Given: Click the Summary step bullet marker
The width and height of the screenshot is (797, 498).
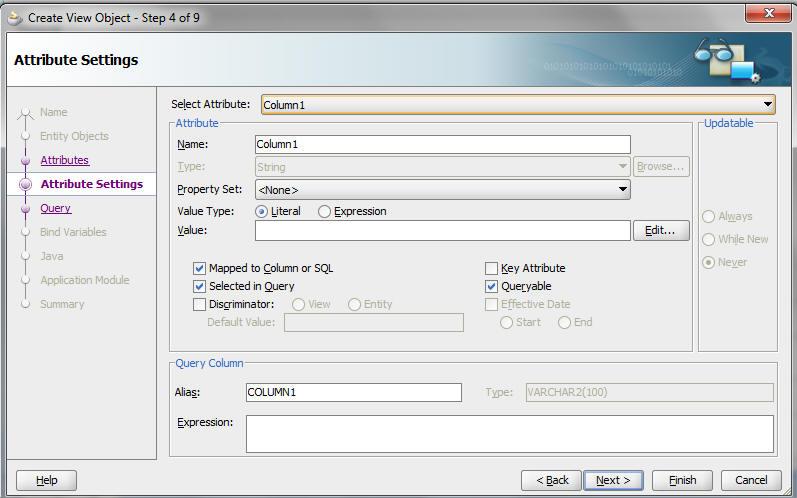Looking at the screenshot, I should [x=25, y=304].
